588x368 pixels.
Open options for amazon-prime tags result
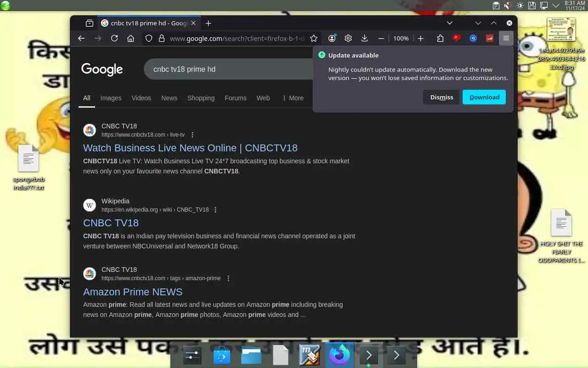pyautogui.click(x=228, y=278)
